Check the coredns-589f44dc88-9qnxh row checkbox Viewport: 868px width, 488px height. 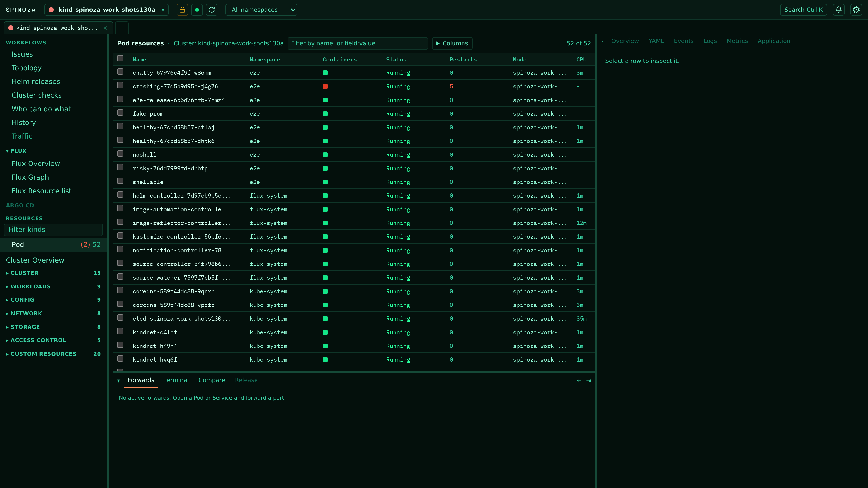[120, 290]
